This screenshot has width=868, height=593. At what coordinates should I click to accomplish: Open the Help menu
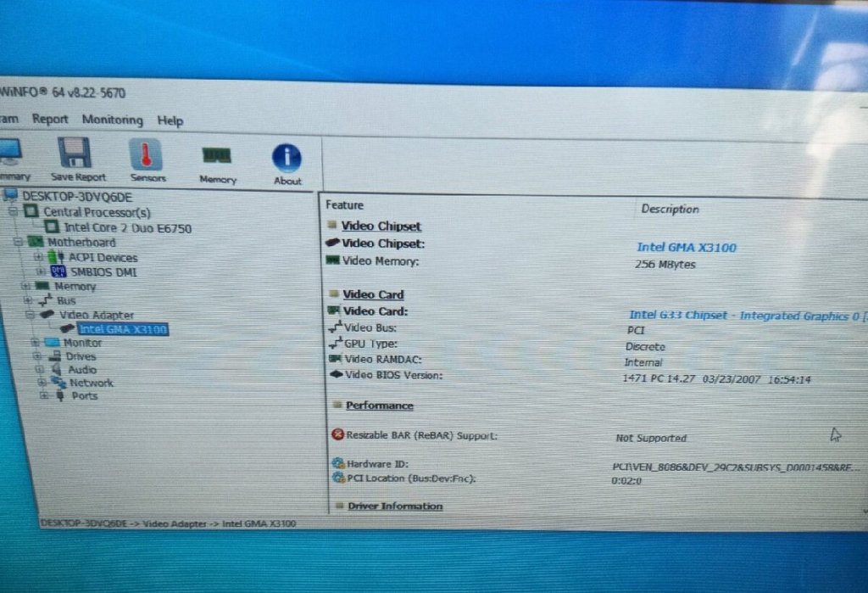(x=170, y=120)
